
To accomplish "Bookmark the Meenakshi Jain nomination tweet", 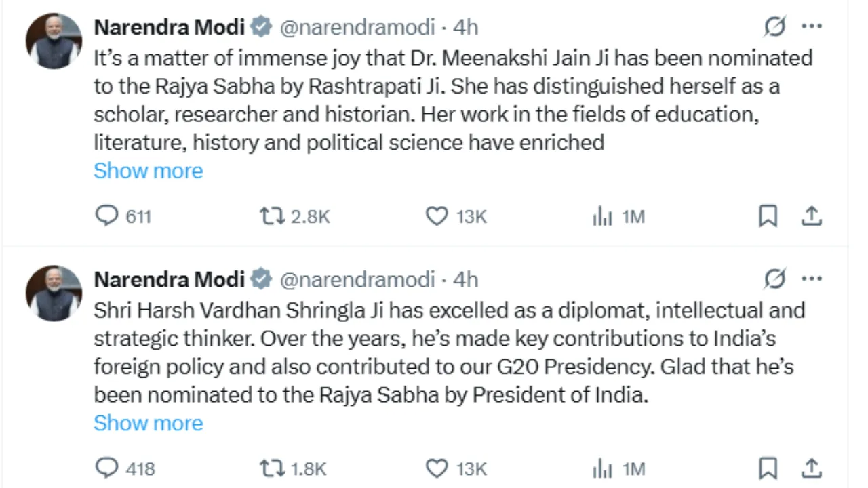I will (768, 216).
